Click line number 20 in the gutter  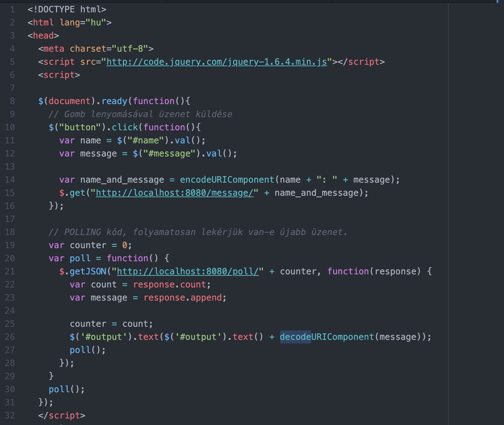click(10, 258)
